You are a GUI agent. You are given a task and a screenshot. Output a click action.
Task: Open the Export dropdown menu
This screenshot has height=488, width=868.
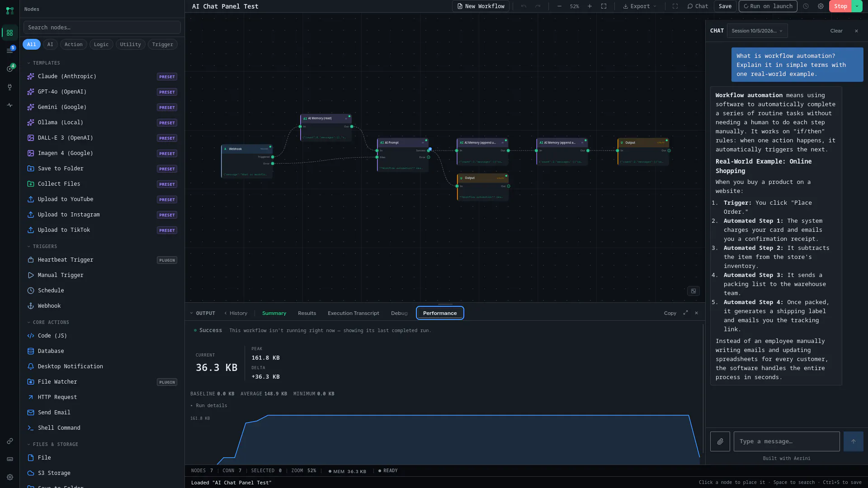(639, 6)
